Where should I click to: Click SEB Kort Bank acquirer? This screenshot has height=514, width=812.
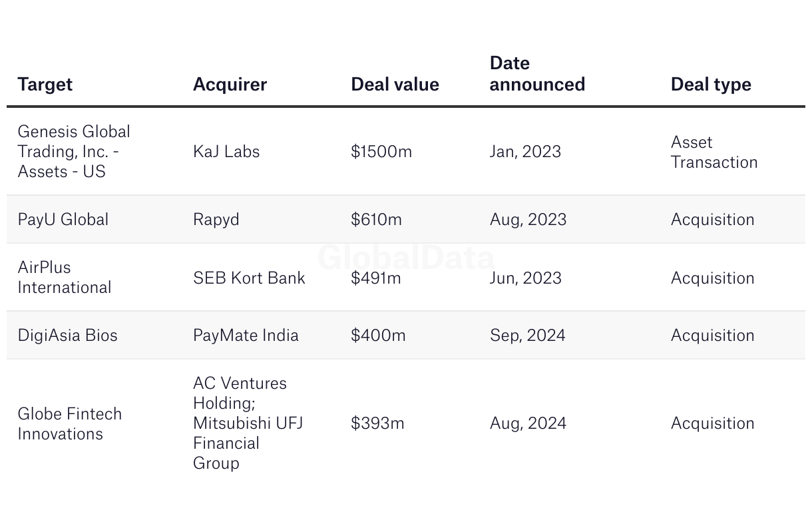pyautogui.click(x=249, y=278)
